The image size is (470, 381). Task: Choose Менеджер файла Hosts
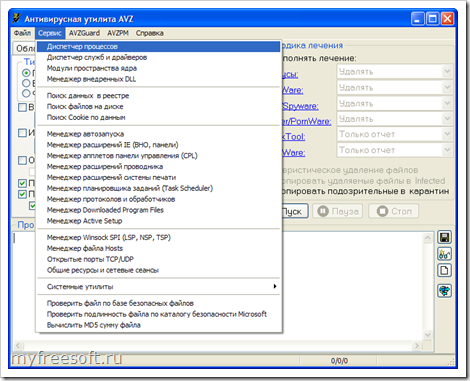click(158, 248)
